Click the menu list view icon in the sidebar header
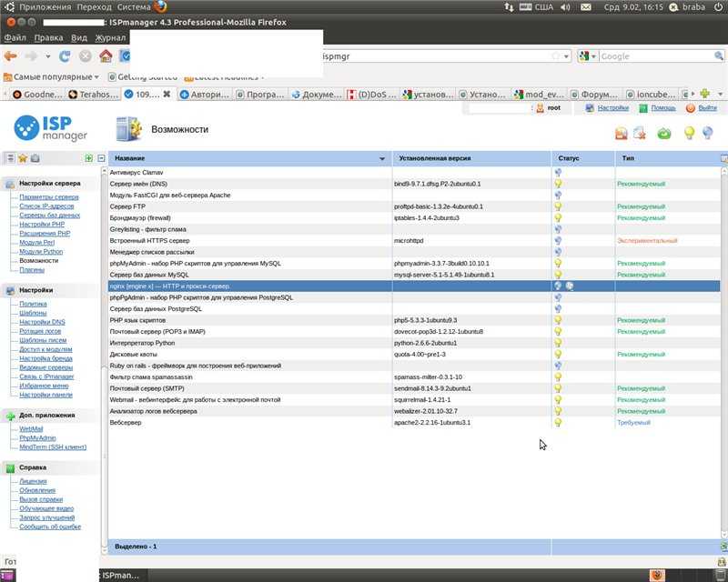Screen dimensions: 728x582 [x=10, y=158]
